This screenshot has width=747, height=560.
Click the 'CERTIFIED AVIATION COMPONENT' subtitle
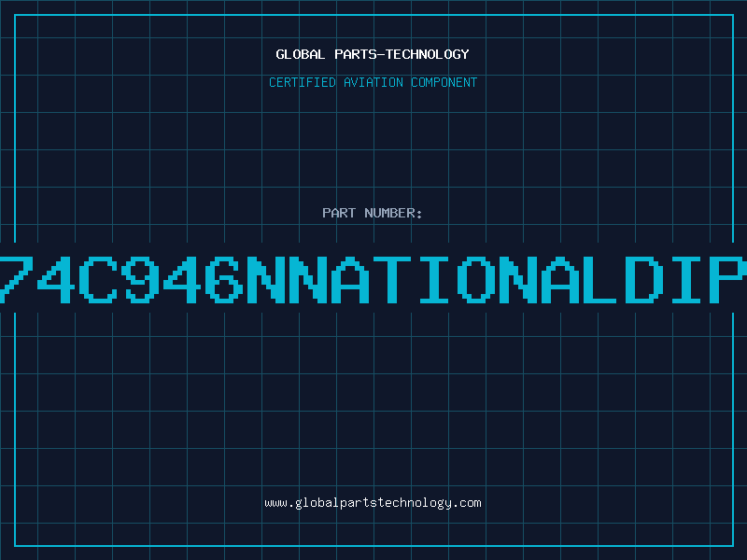tap(373, 82)
